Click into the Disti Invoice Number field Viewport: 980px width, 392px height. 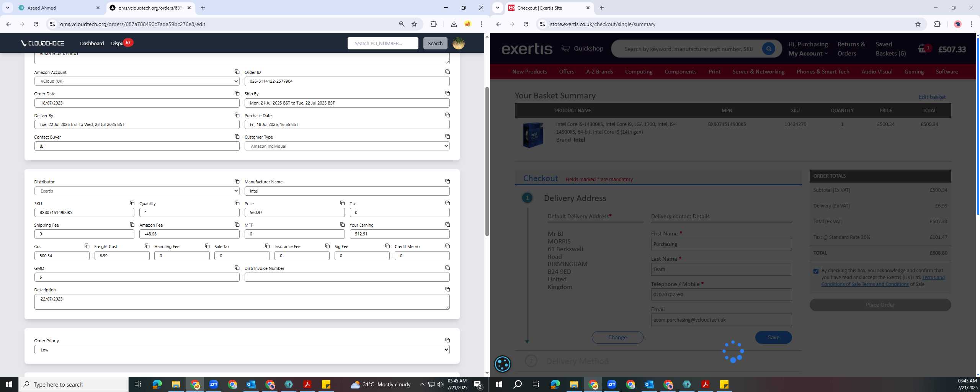coord(347,277)
